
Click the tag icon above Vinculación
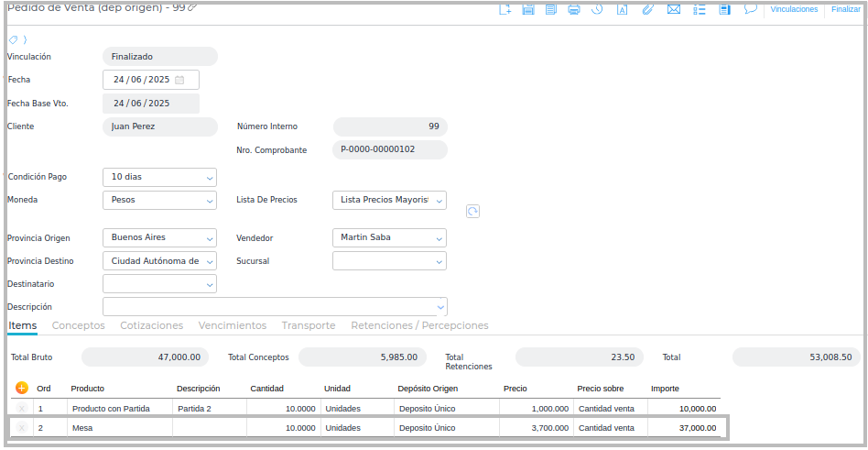(x=13, y=39)
